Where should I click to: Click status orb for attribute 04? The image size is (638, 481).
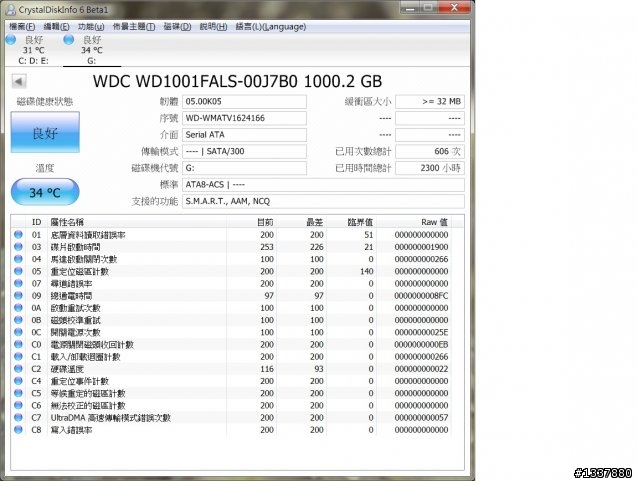(x=18, y=259)
